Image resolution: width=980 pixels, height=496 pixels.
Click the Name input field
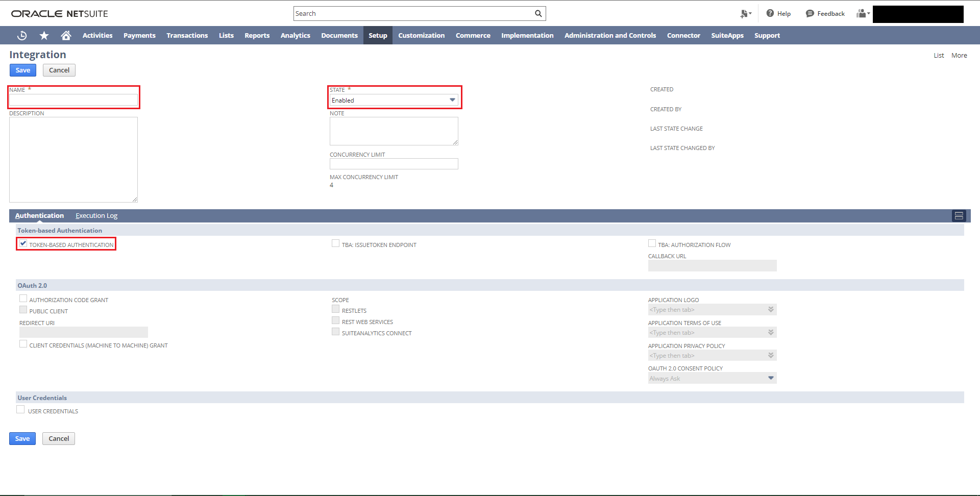coord(73,100)
